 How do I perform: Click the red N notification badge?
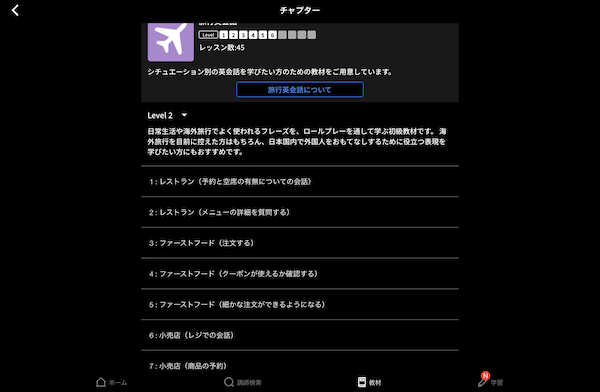(x=485, y=376)
